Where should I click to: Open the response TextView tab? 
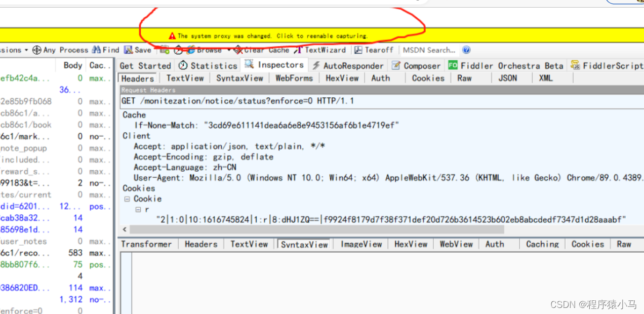(249, 244)
